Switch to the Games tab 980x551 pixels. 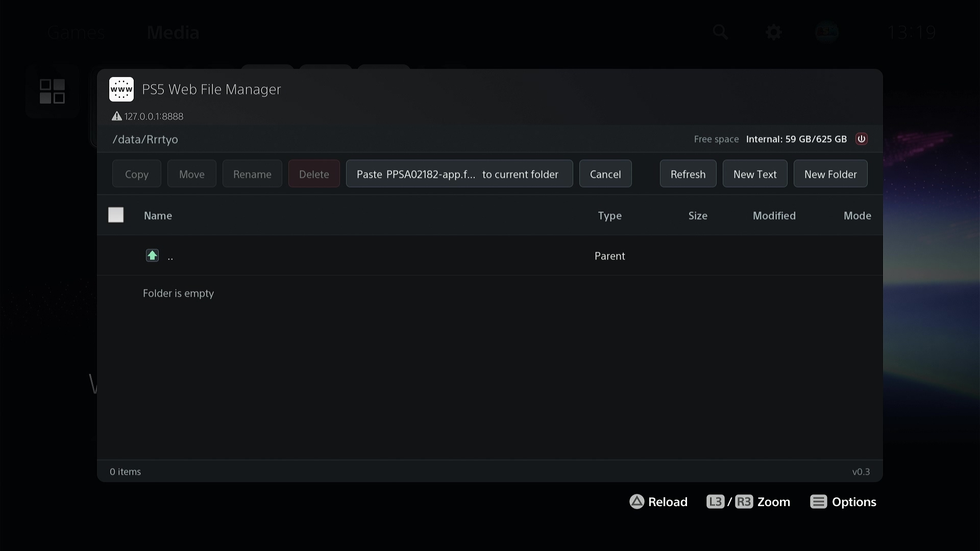tap(76, 33)
